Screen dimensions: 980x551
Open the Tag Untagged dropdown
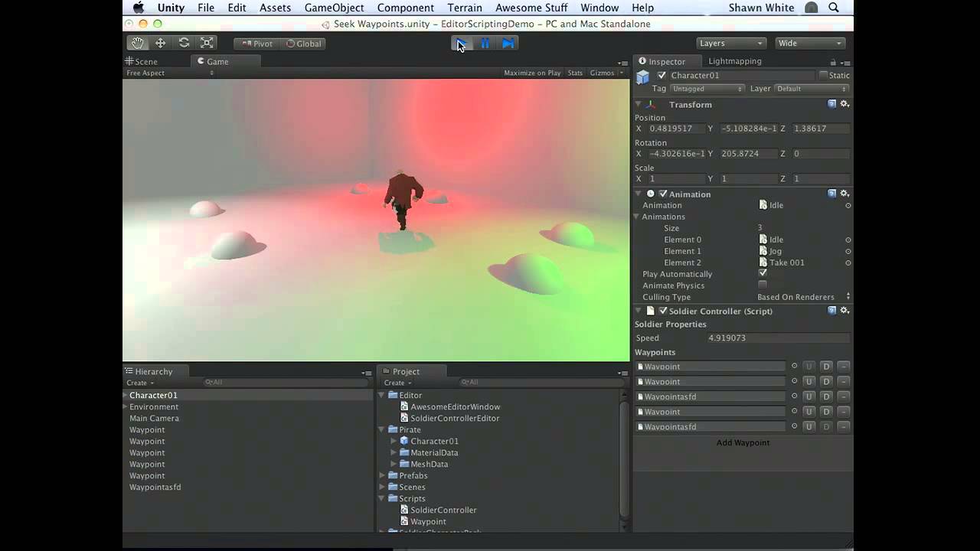click(707, 89)
